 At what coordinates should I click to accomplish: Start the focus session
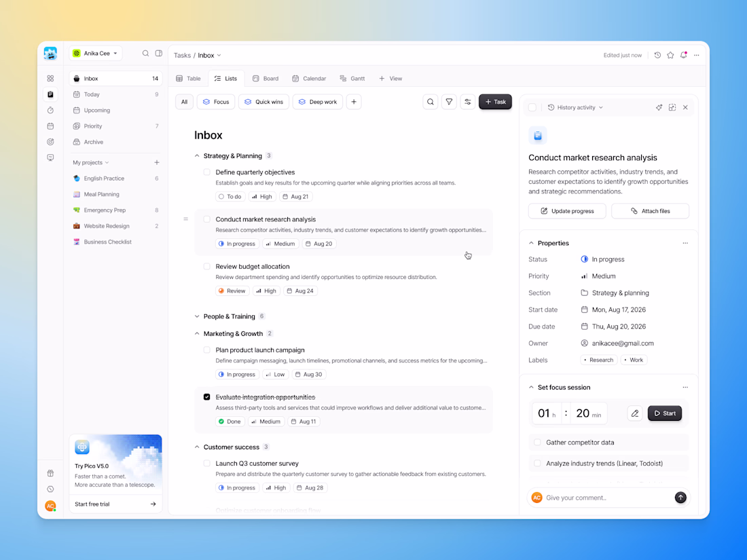click(665, 413)
